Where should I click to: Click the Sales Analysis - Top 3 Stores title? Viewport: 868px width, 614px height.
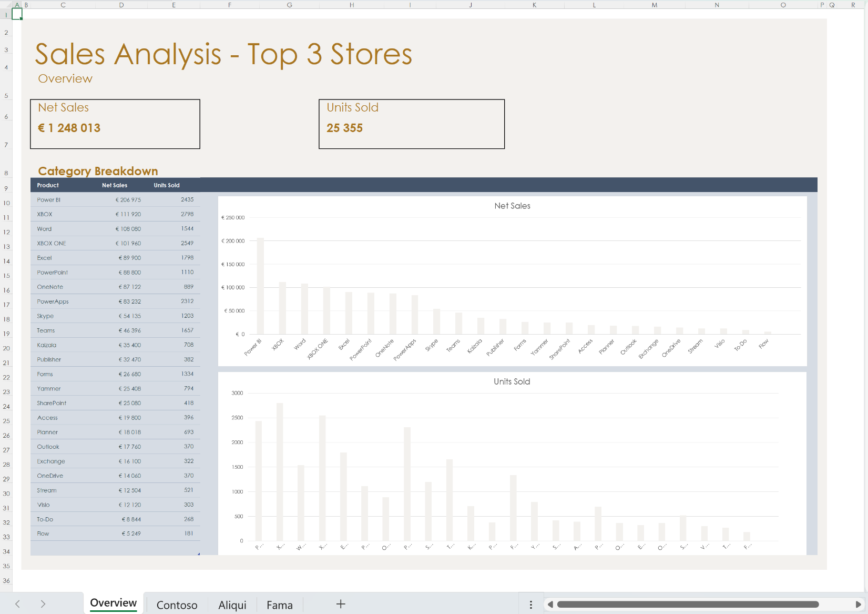pos(223,54)
